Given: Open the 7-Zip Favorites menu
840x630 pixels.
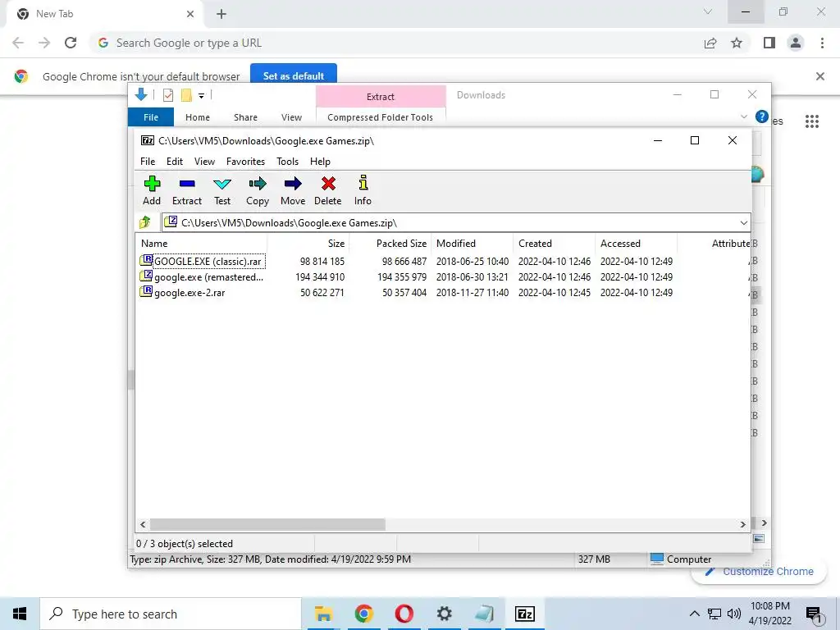Looking at the screenshot, I should pyautogui.click(x=245, y=162).
